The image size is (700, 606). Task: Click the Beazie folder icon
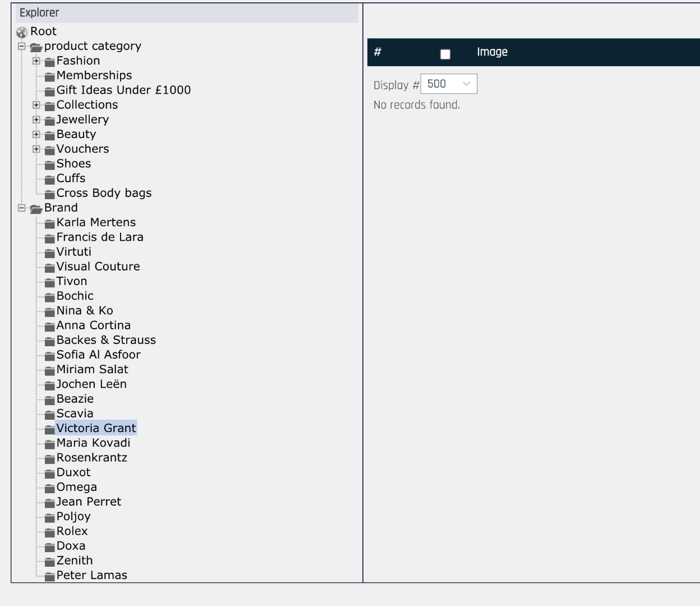coord(50,400)
